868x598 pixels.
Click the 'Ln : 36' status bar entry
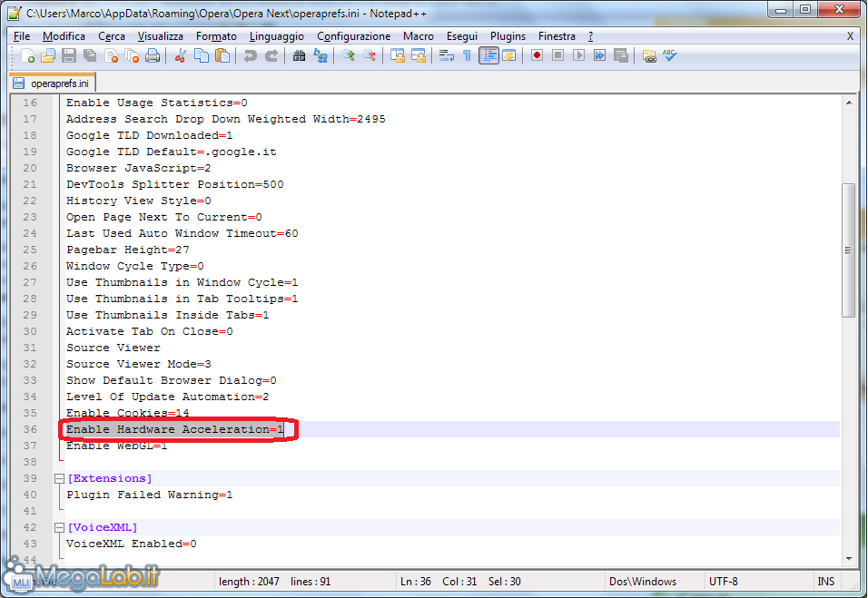(416, 582)
